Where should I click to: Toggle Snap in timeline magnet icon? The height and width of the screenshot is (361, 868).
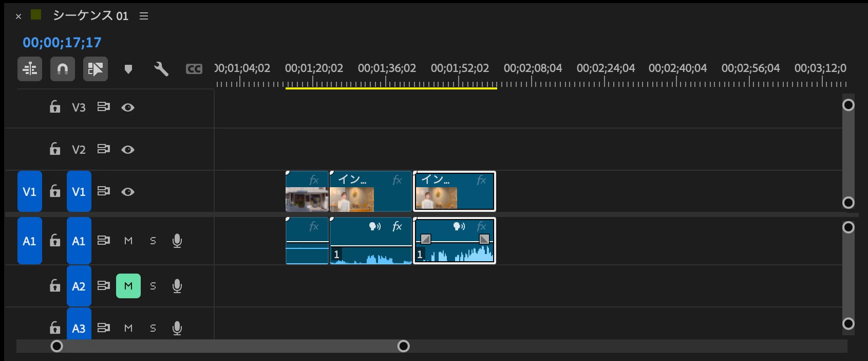[63, 69]
